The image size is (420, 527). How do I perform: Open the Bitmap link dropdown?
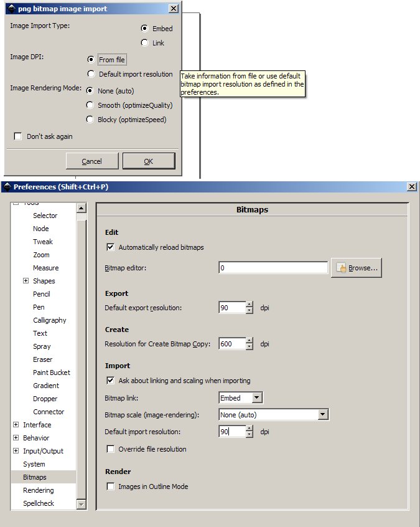(x=241, y=397)
